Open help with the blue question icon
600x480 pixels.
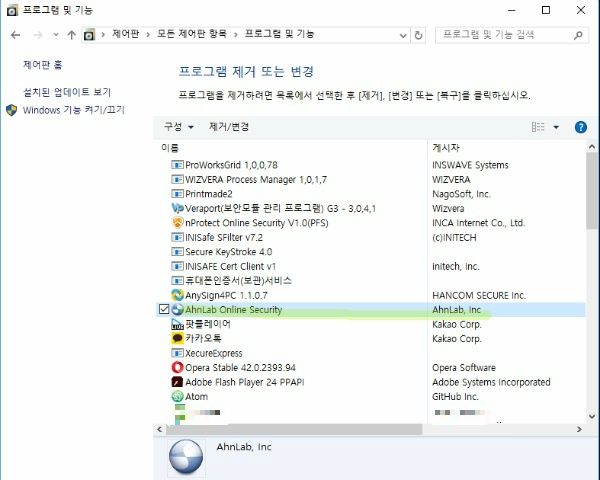point(580,127)
